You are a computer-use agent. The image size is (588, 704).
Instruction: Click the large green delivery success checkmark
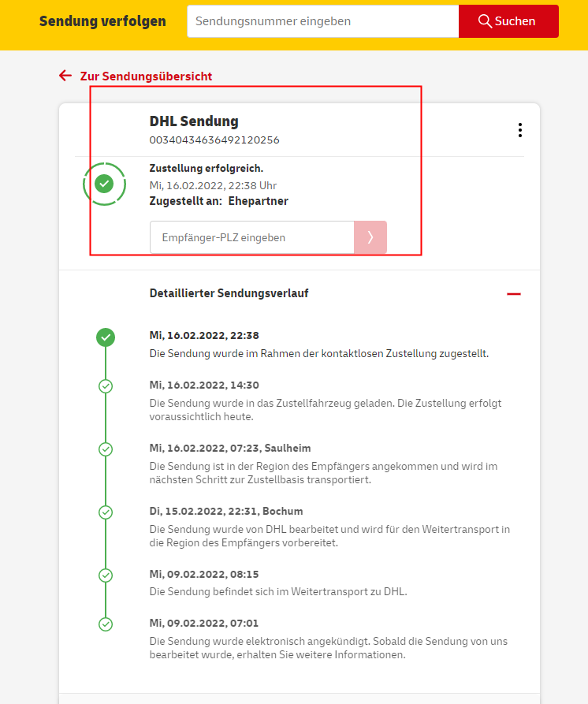pos(104,184)
